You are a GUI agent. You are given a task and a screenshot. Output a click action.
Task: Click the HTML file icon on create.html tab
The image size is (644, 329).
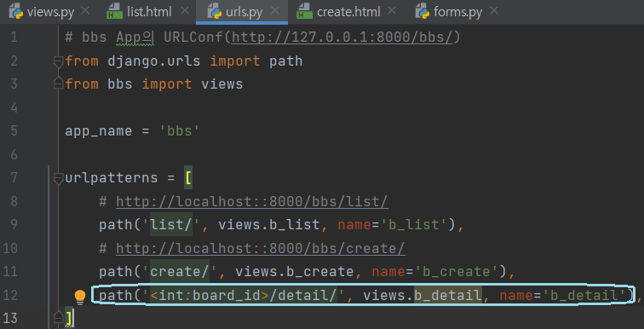coord(304,12)
